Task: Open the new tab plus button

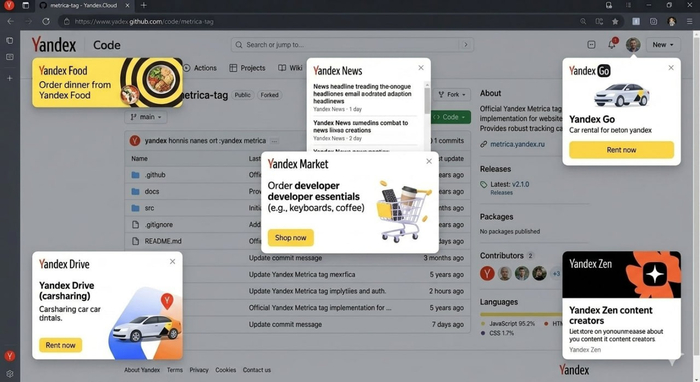Action: coord(143,5)
